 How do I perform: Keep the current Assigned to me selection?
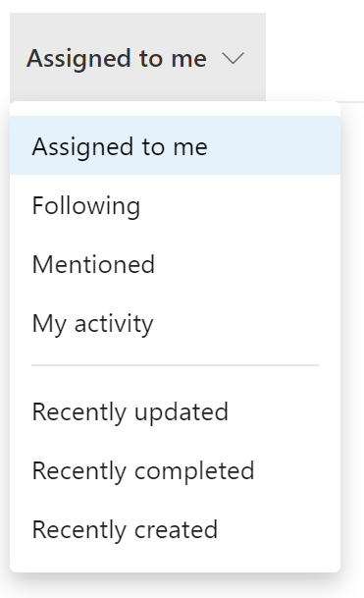tap(175, 145)
